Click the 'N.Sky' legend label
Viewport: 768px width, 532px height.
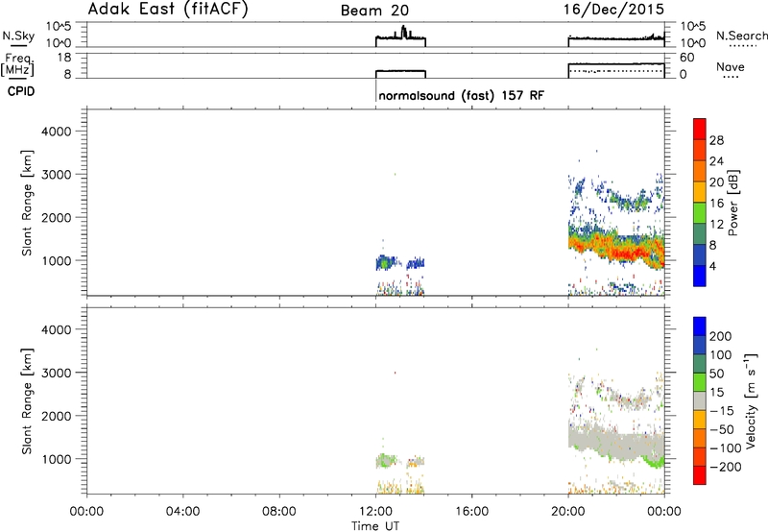coord(18,36)
